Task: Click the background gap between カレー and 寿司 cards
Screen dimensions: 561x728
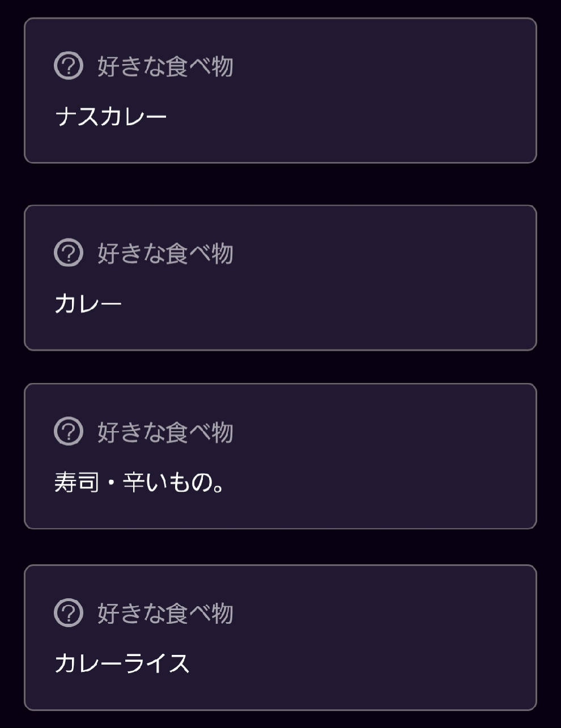Action: tap(280, 367)
